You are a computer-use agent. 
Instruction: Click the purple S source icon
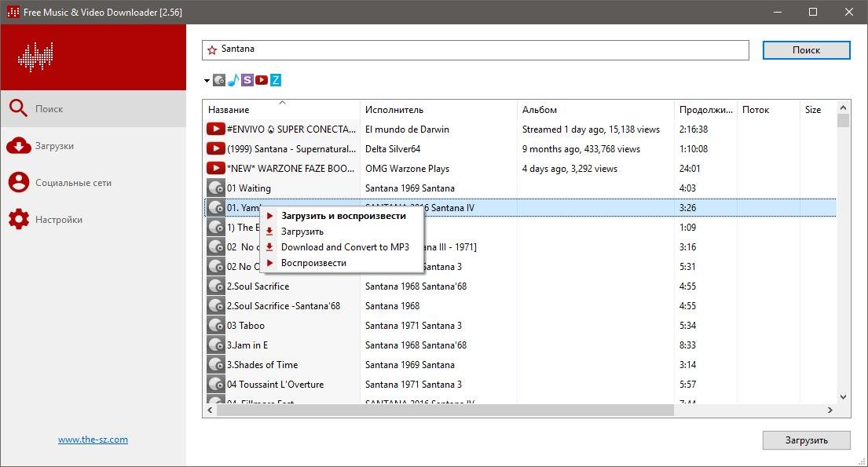[247, 80]
